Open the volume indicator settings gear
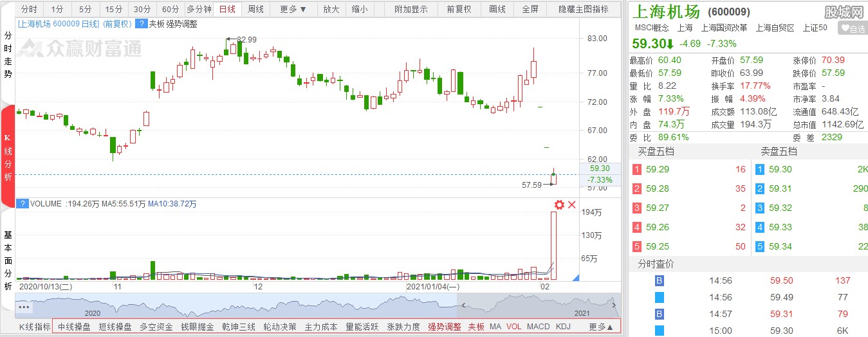Image resolution: width=868 pixels, height=337 pixels. click(559, 205)
